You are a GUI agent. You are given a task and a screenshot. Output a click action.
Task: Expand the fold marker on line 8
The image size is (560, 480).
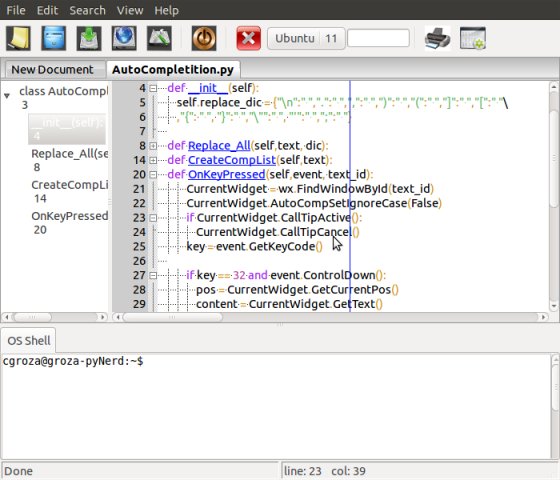(153, 146)
